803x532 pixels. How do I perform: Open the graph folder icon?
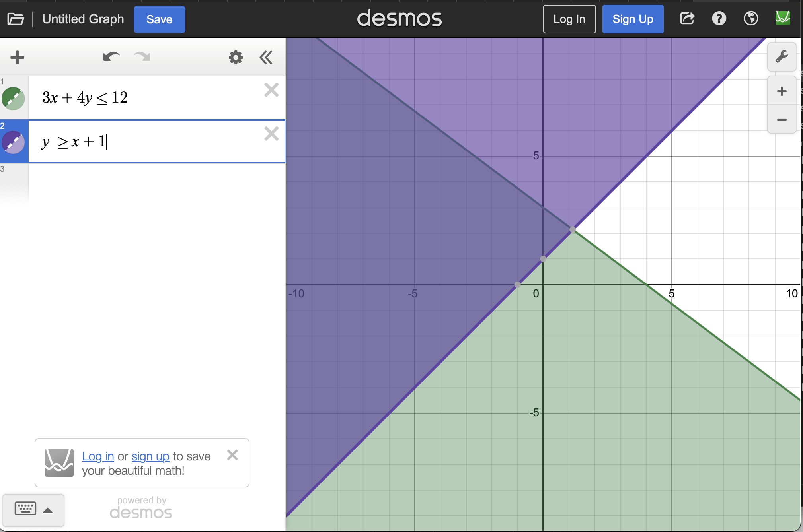tap(16, 19)
